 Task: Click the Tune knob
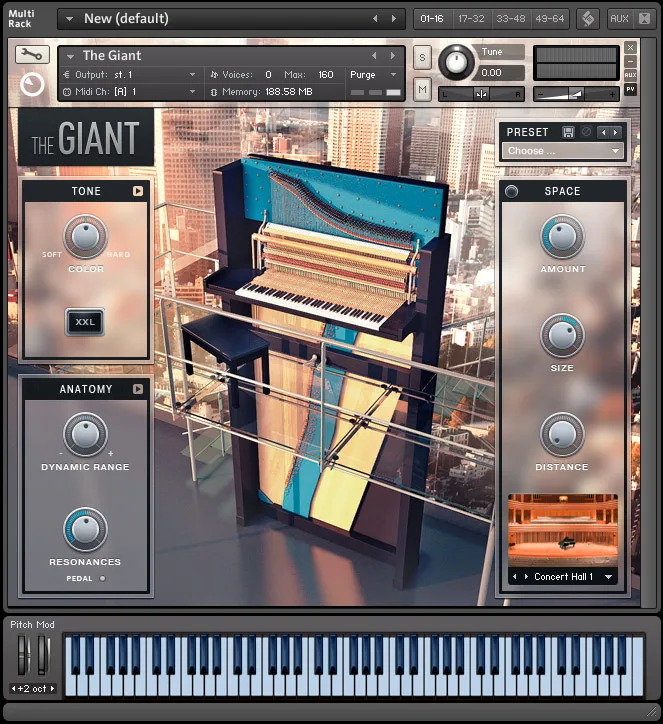(x=456, y=62)
